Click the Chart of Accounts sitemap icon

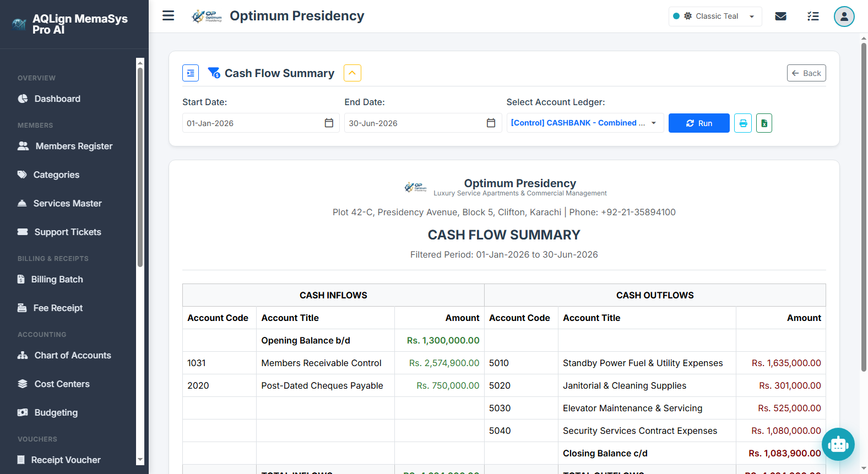pos(23,355)
